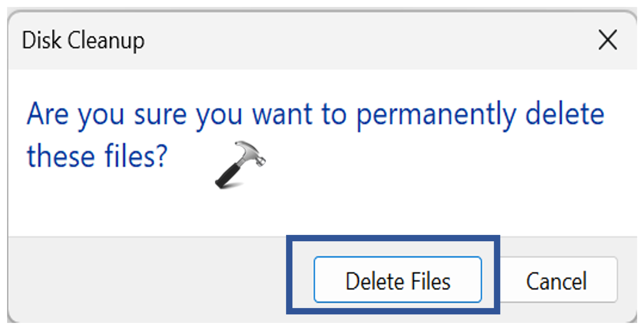Click the word "sure" in the question

[x=160, y=114]
